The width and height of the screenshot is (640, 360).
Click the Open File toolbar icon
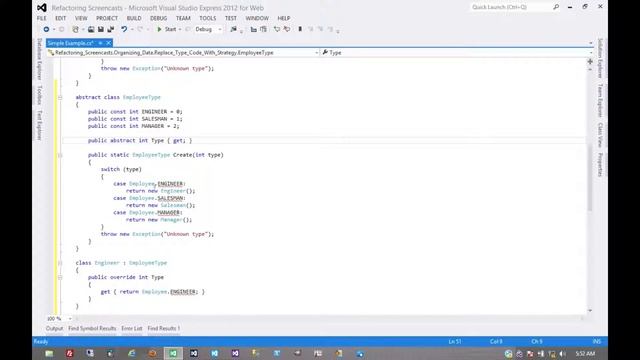click(91, 29)
